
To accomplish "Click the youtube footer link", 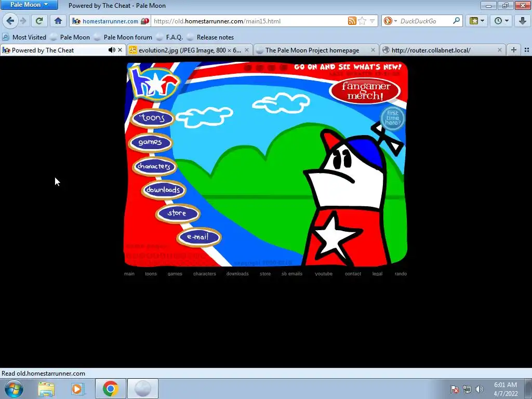I will pos(324,274).
